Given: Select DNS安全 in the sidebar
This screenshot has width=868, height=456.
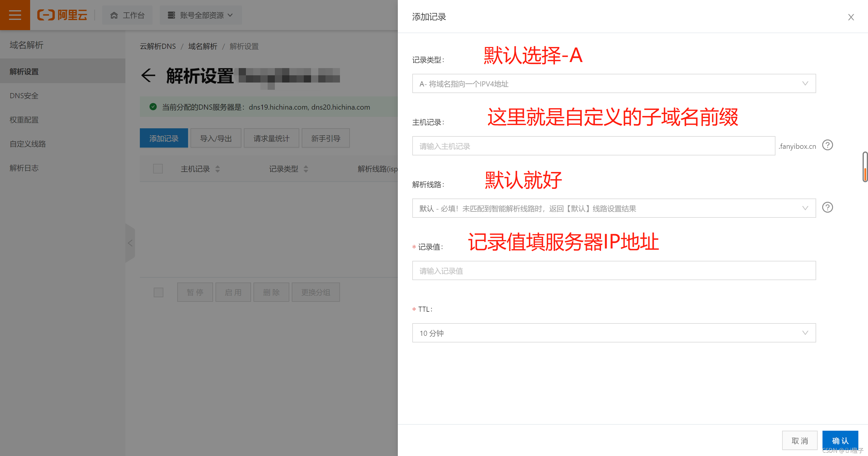Looking at the screenshot, I should point(24,96).
